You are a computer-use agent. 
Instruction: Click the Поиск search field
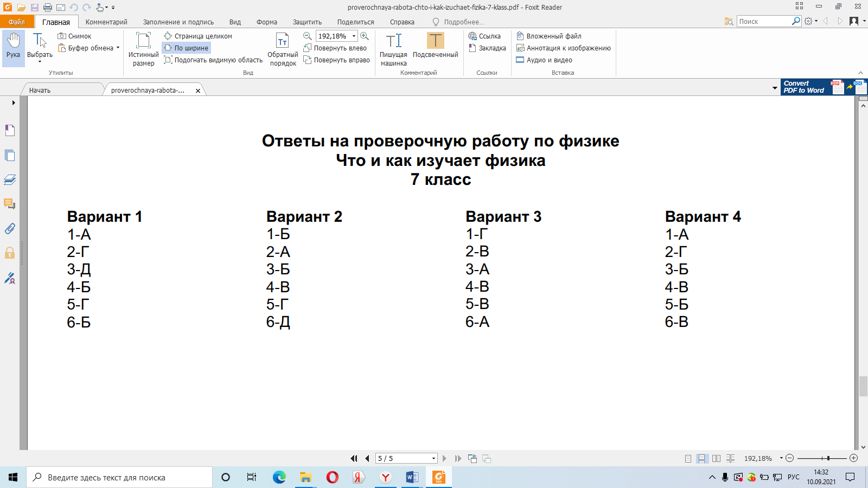(764, 21)
